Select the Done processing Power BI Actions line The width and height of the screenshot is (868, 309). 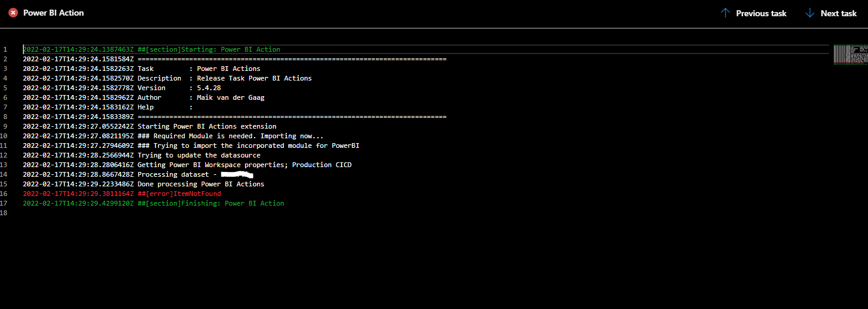pos(143,184)
